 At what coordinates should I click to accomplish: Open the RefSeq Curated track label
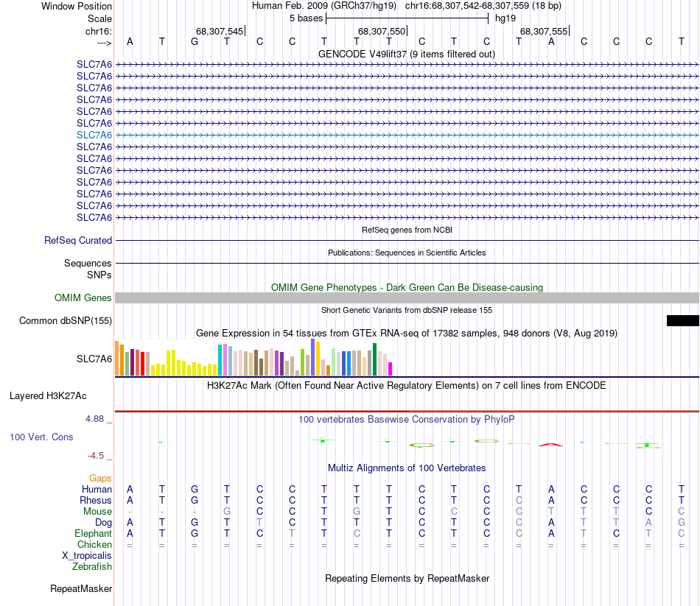tap(78, 240)
